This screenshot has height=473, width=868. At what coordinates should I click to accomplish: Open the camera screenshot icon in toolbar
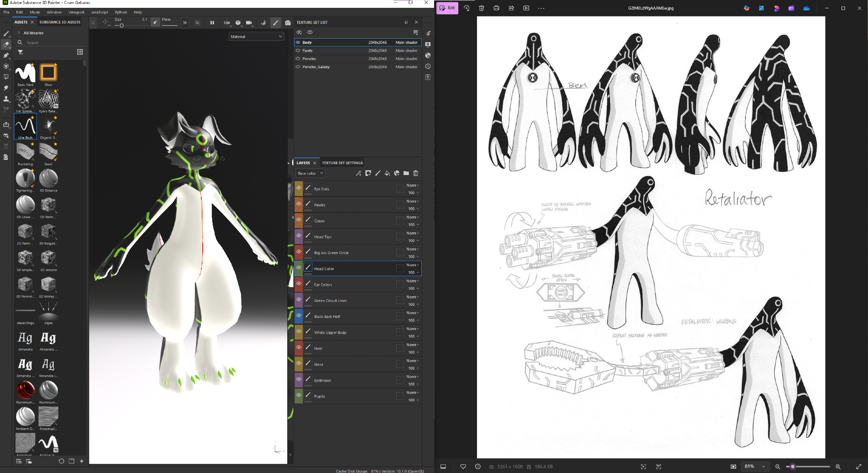[x=288, y=23]
